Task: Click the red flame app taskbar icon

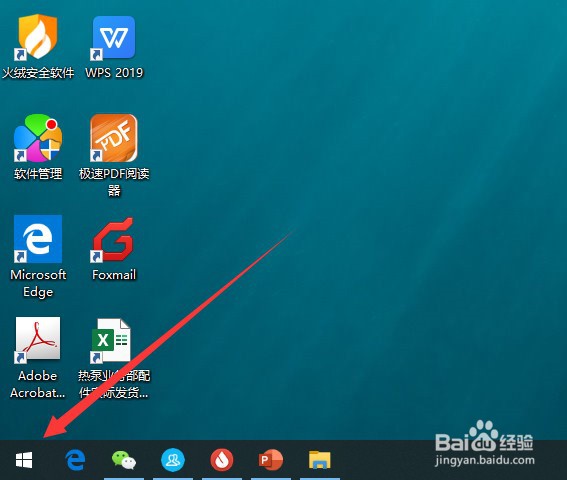Action: click(222, 460)
